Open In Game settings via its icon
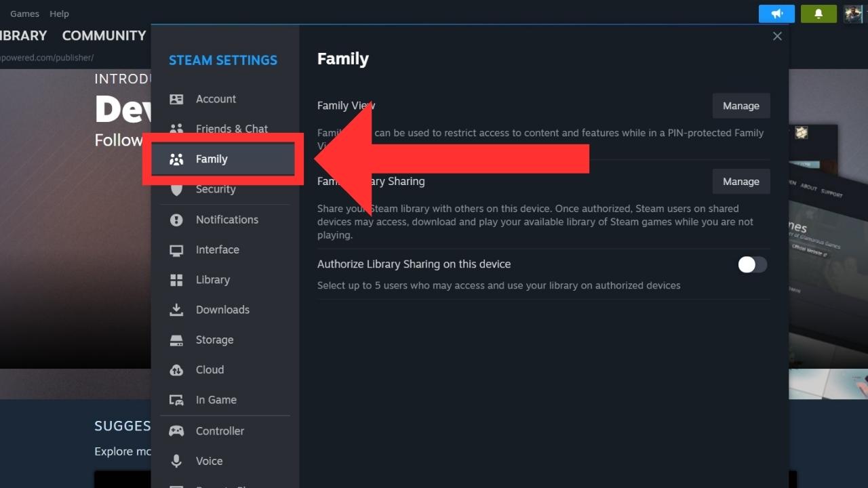The image size is (868, 488). 176,400
